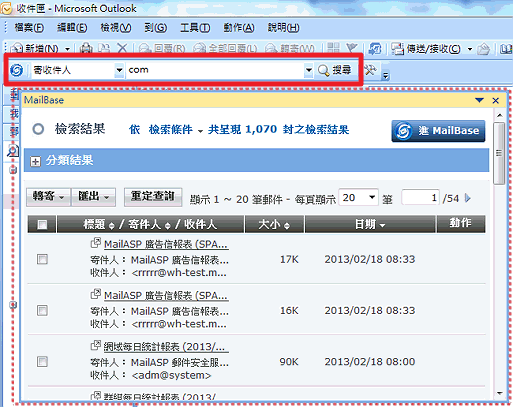The height and width of the screenshot is (407, 513).
Task: Click the magnifier search icon
Action: tap(323, 70)
